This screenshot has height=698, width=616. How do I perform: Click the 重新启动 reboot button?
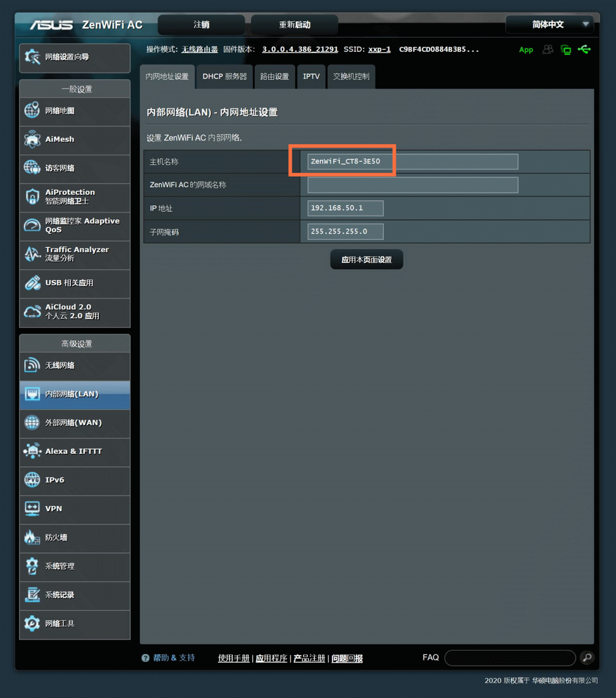(x=294, y=25)
